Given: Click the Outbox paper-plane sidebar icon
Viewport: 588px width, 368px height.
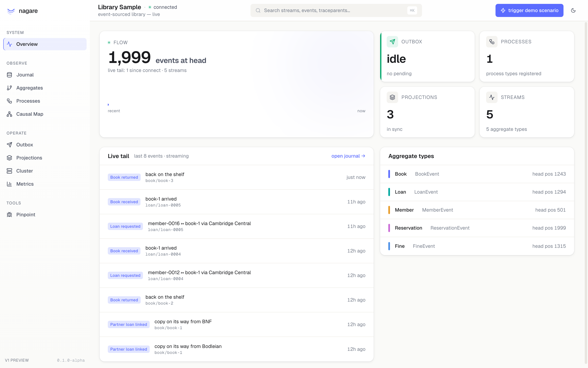Looking at the screenshot, I should 9,145.
